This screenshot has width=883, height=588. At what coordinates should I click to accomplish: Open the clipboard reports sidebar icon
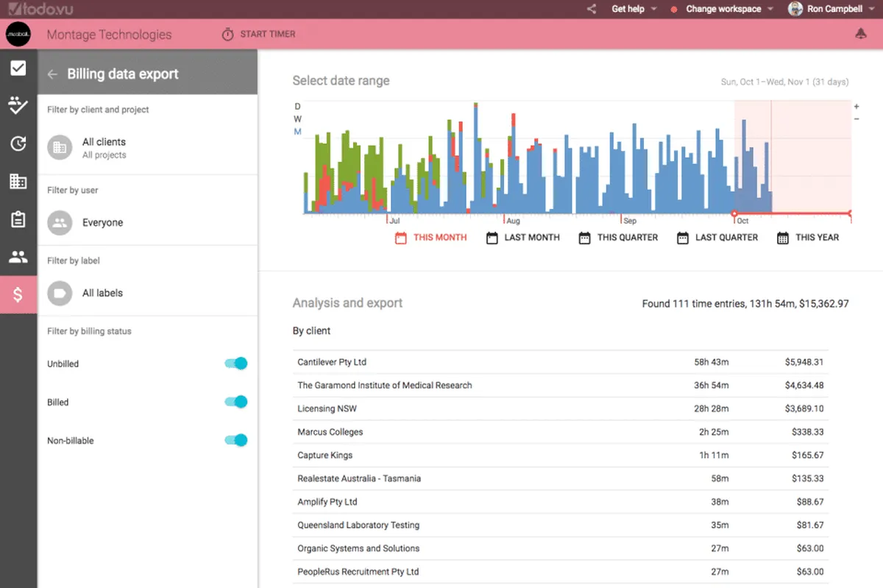(x=18, y=219)
